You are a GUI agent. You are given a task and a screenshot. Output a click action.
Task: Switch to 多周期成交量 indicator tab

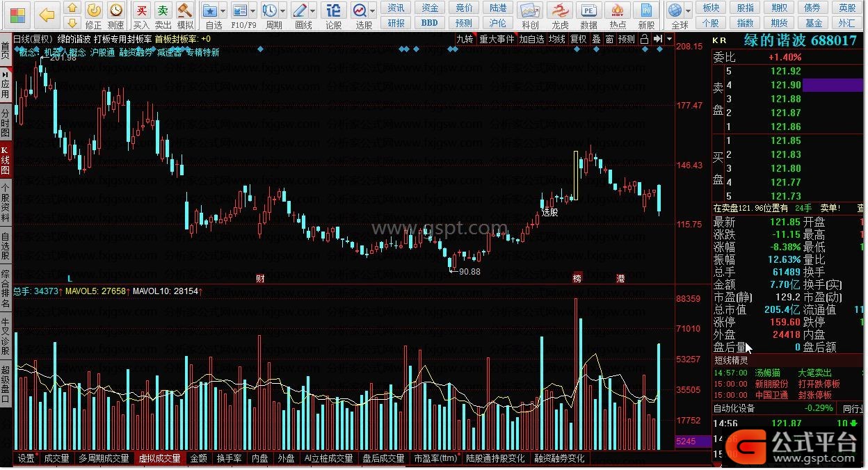click(x=104, y=458)
